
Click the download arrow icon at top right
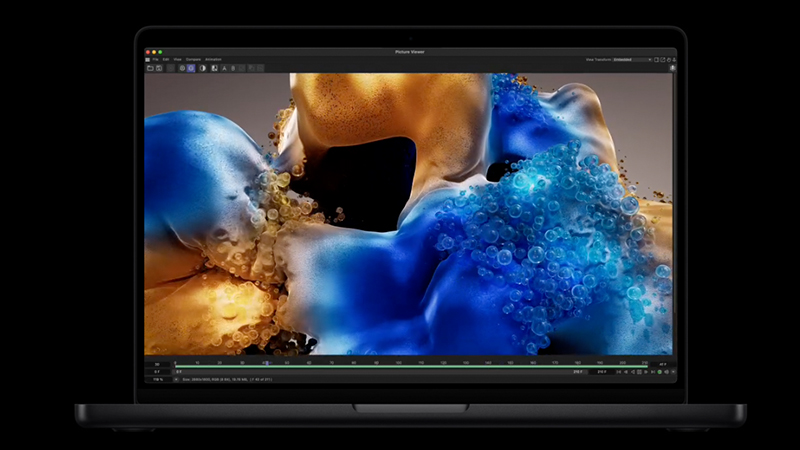click(674, 60)
